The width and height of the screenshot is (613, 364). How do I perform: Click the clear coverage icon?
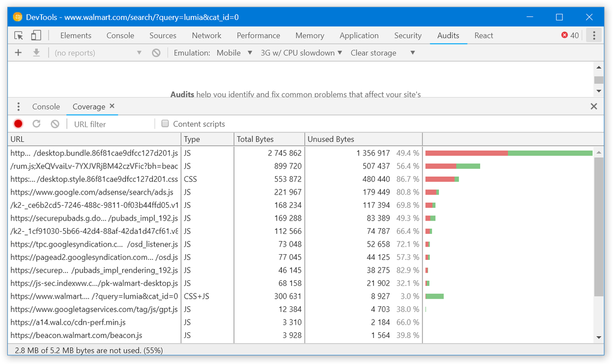pos(55,124)
